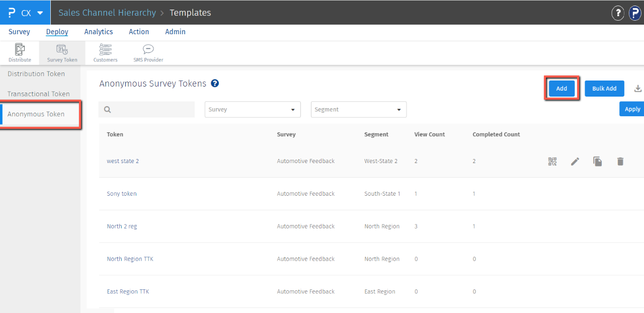The height and width of the screenshot is (313, 644).
Task: Open the Sony token link
Action: coord(122,194)
